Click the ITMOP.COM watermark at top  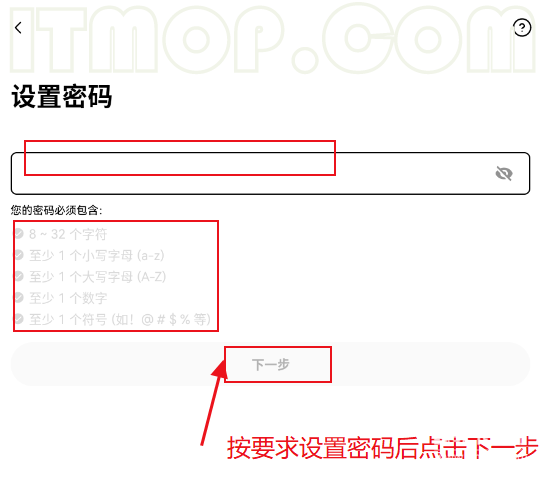pyautogui.click(x=272, y=39)
